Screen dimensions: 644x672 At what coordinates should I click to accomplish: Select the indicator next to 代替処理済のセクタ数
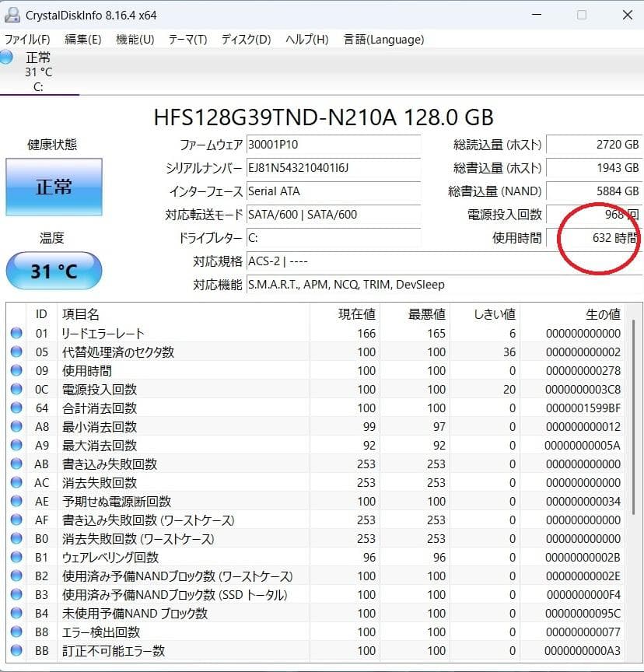click(17, 352)
